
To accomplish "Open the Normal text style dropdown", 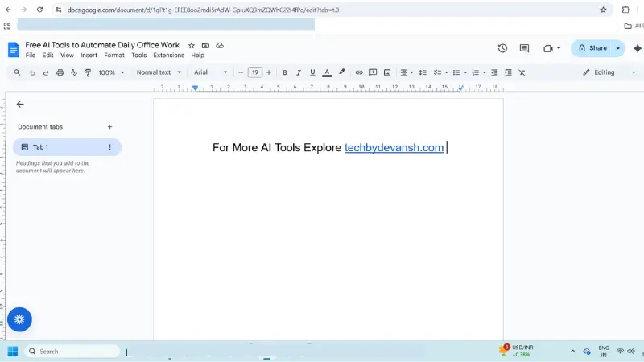I will (159, 72).
